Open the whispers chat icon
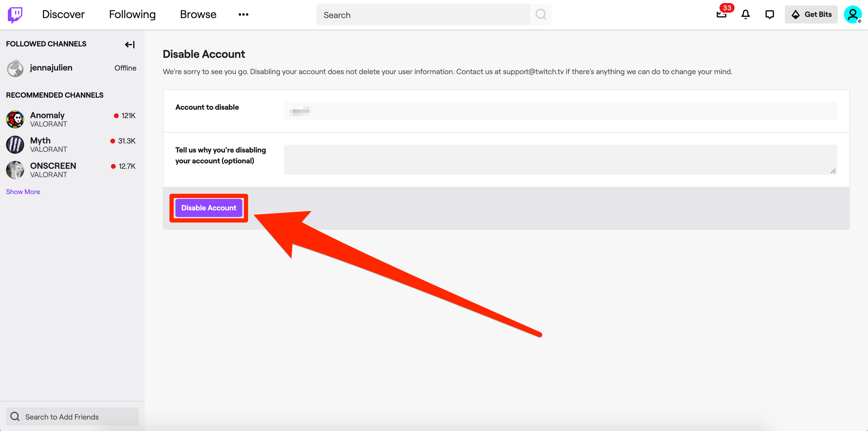868x431 pixels. pyautogui.click(x=770, y=14)
